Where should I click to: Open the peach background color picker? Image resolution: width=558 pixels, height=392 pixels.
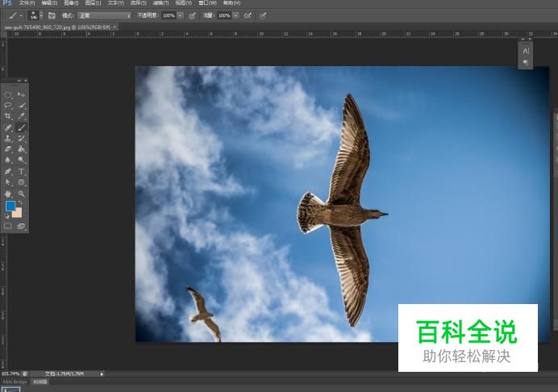click(x=18, y=214)
